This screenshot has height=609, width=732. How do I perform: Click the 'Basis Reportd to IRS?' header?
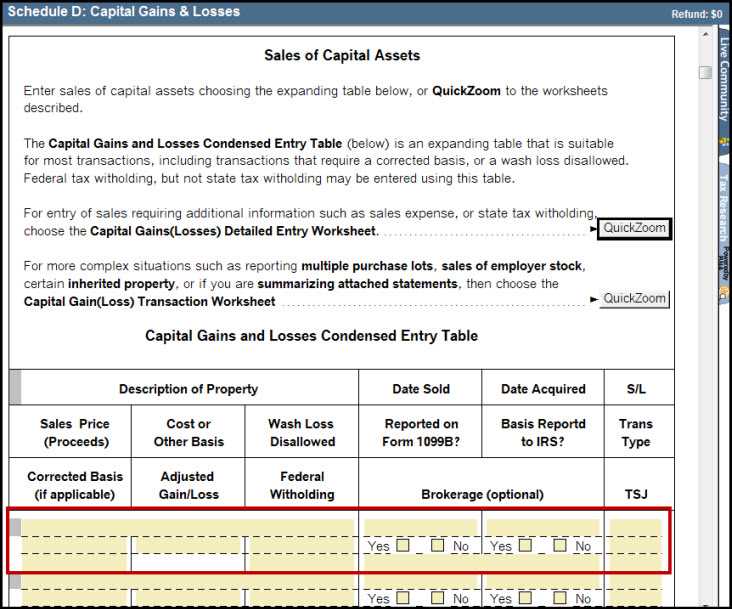543,433
